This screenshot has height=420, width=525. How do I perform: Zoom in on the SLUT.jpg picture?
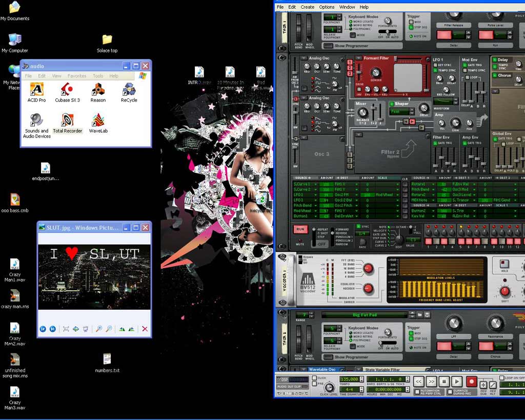point(99,329)
